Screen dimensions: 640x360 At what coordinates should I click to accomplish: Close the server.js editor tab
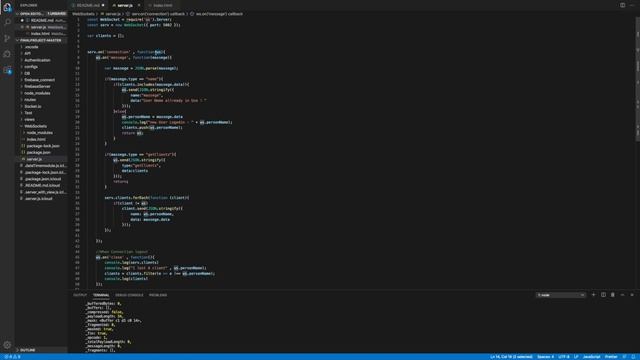(x=139, y=5)
